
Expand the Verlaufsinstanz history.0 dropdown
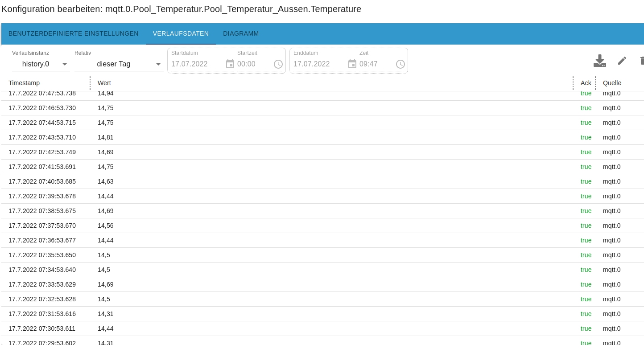pyautogui.click(x=41, y=64)
